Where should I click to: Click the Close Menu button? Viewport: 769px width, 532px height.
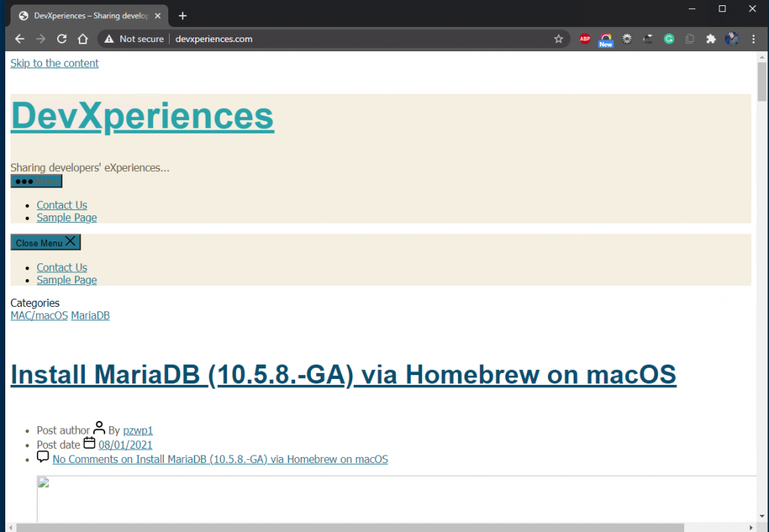click(46, 242)
